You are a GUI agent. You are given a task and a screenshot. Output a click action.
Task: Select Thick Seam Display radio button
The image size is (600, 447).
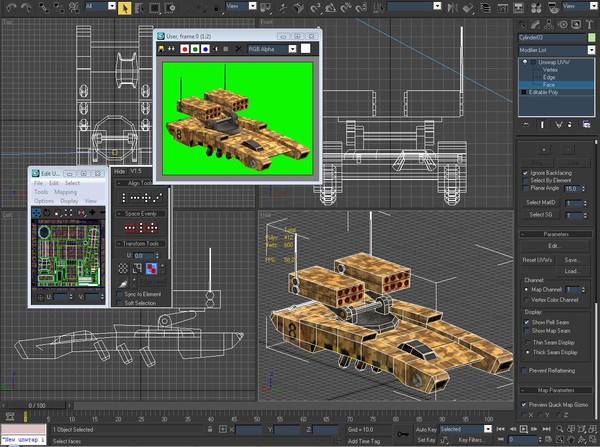point(528,352)
